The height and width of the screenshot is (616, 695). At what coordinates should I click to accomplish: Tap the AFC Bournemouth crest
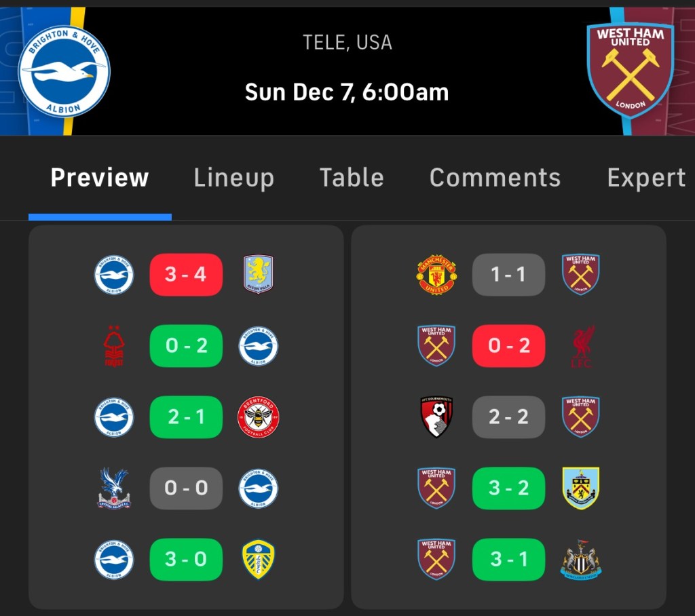tap(436, 417)
